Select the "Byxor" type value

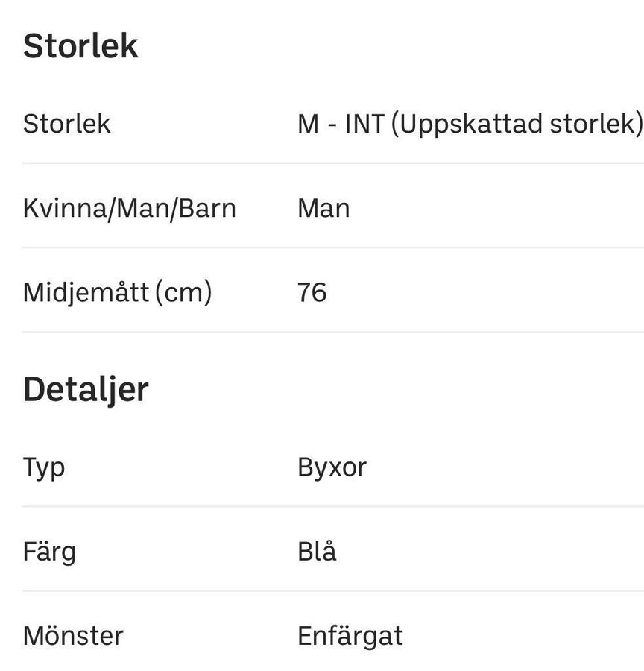click(x=332, y=467)
